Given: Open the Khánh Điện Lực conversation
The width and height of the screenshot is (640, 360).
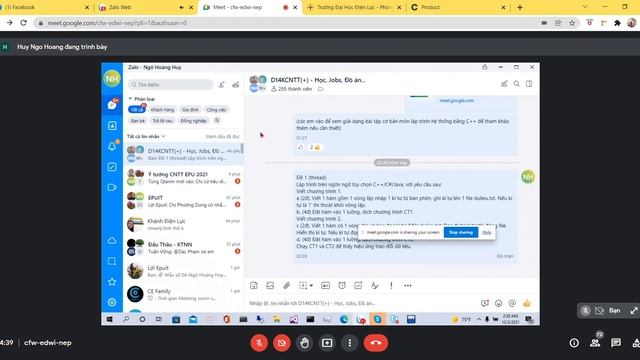Looking at the screenshot, I should [183, 224].
